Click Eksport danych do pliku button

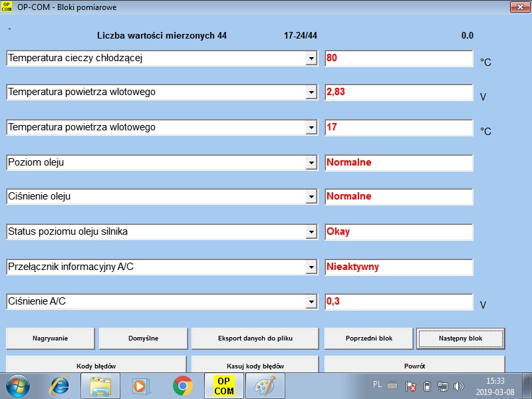click(x=255, y=338)
